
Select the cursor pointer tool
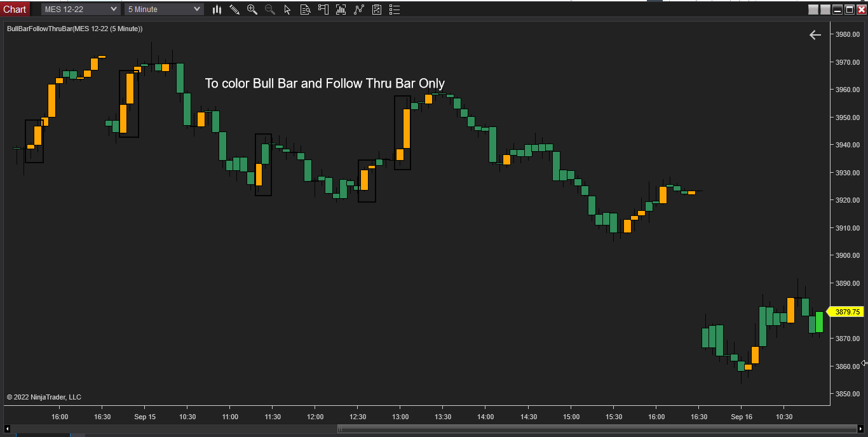coord(287,10)
